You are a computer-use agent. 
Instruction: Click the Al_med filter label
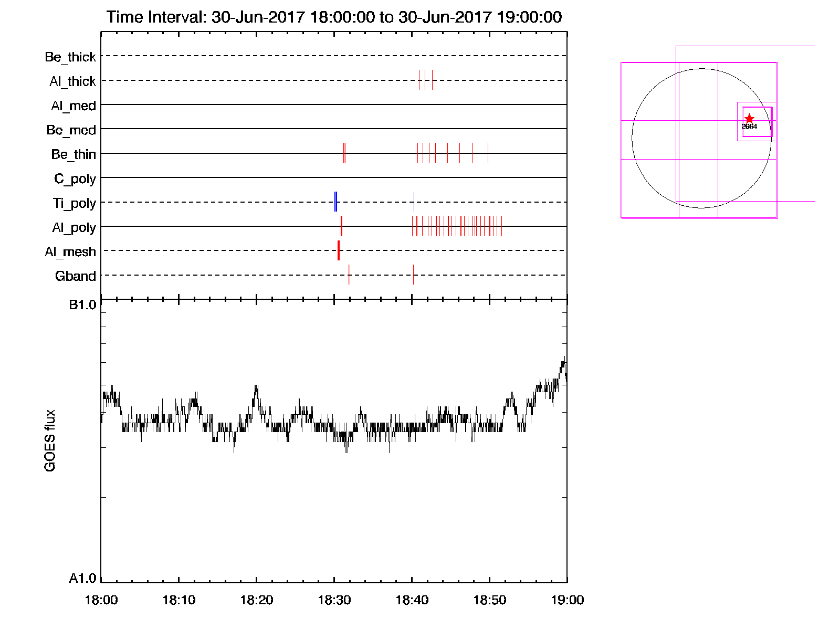click(73, 106)
